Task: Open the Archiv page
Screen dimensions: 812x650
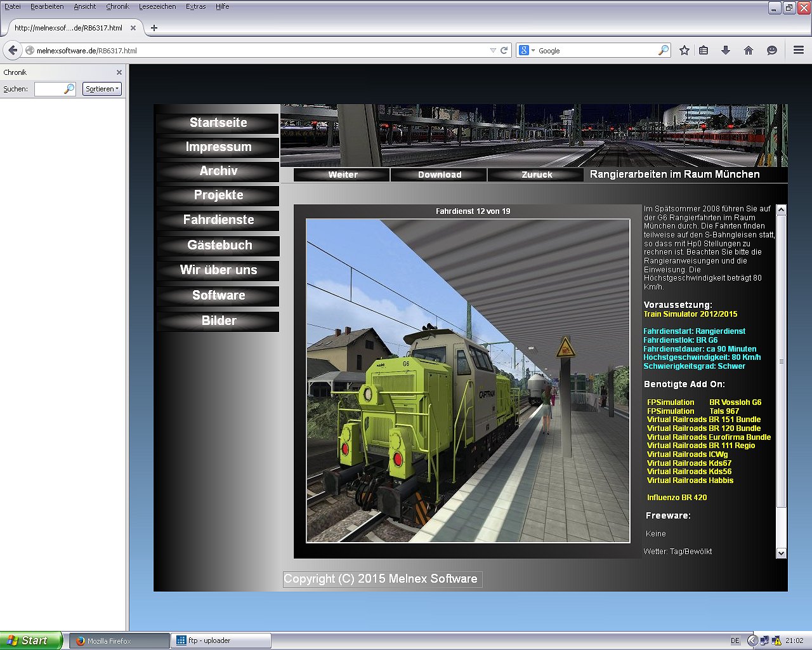Action: [x=218, y=171]
